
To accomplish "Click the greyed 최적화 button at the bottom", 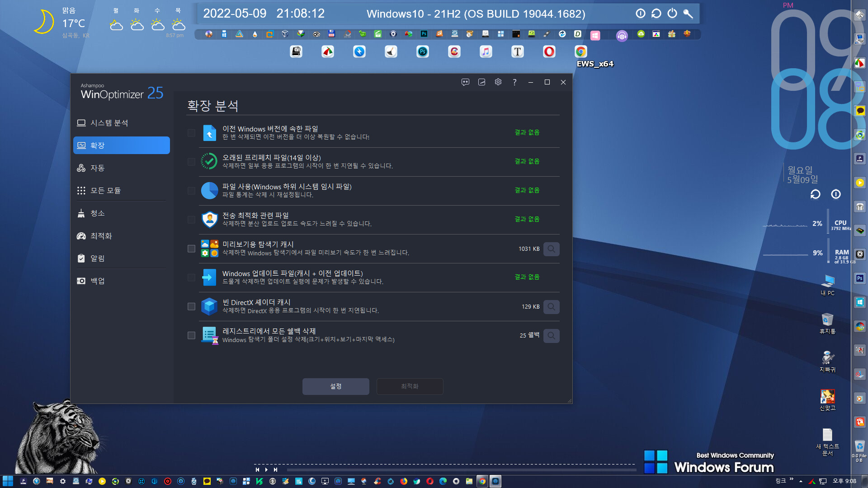I will (410, 386).
